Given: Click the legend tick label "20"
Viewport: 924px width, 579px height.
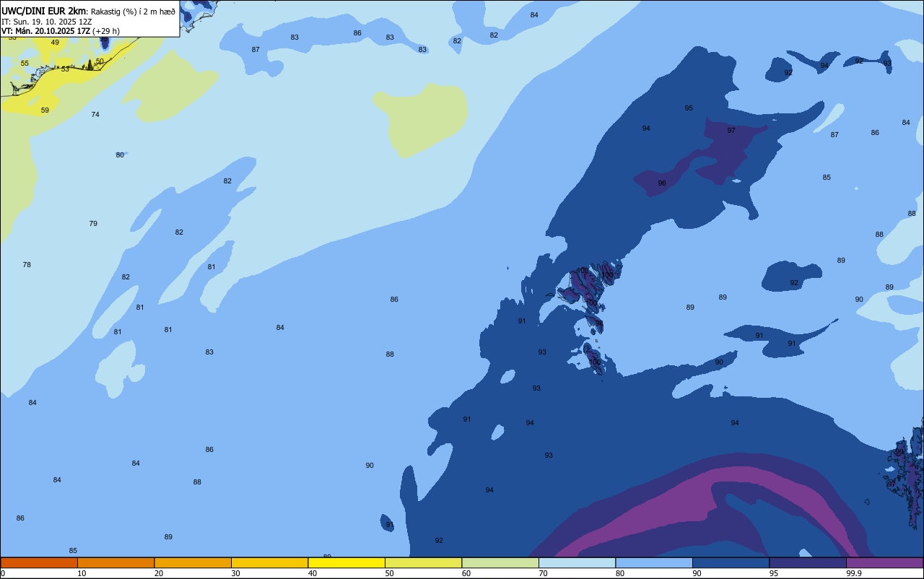Looking at the screenshot, I should pyautogui.click(x=159, y=573).
